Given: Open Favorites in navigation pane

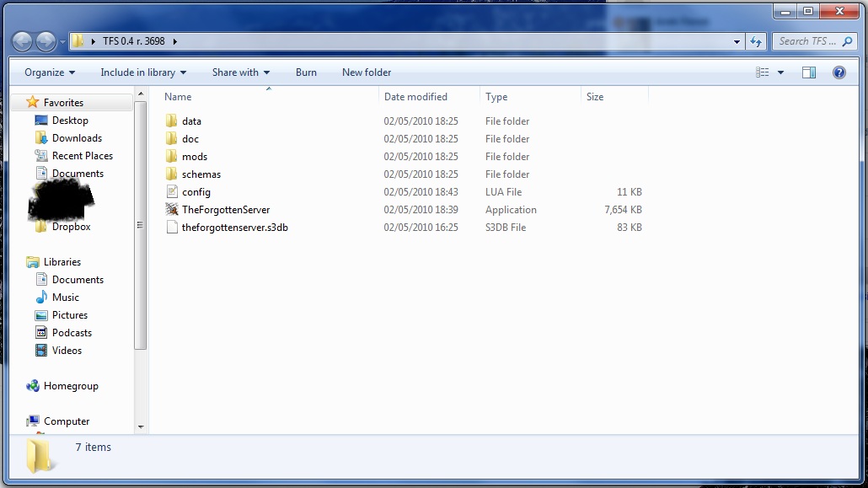Looking at the screenshot, I should 64,103.
